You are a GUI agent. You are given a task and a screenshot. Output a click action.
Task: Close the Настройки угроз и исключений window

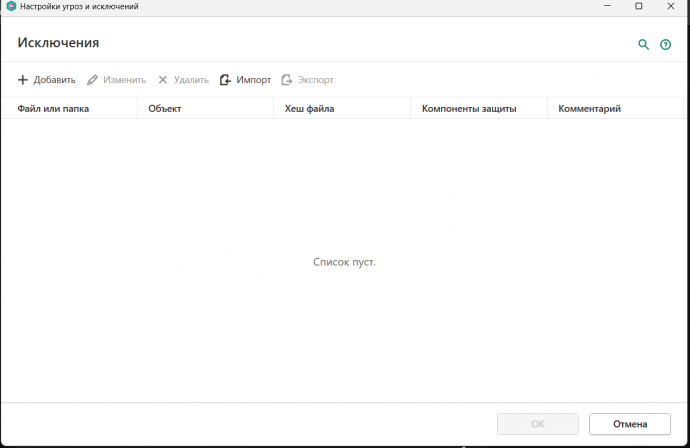pos(672,7)
